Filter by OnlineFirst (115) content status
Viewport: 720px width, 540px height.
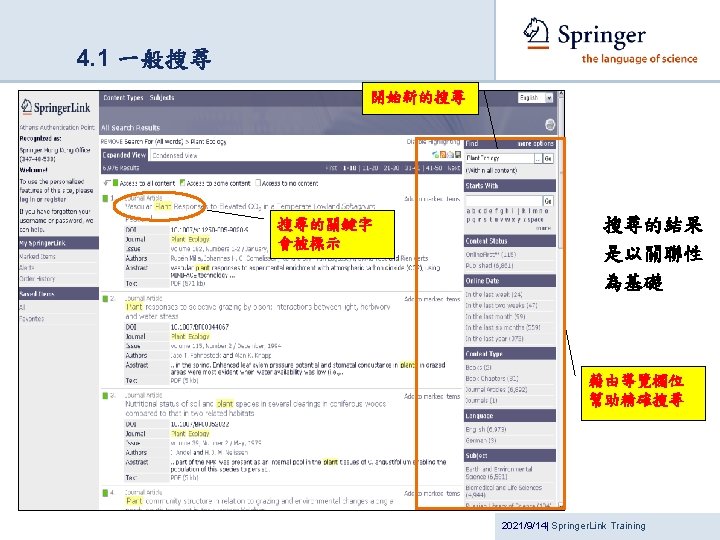pyautogui.click(x=490, y=254)
